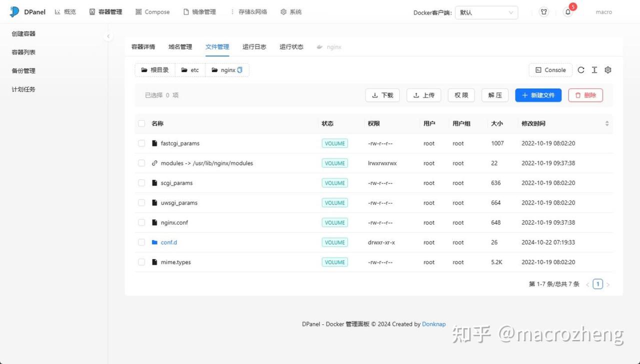The width and height of the screenshot is (640, 364).
Task: Open the 系统 menu
Action: pyautogui.click(x=291, y=12)
